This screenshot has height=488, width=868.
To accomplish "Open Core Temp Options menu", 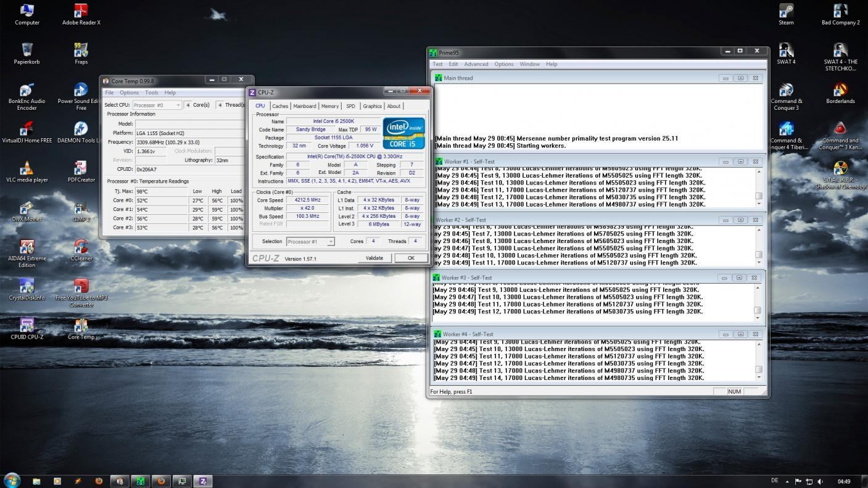I will pyautogui.click(x=129, y=93).
